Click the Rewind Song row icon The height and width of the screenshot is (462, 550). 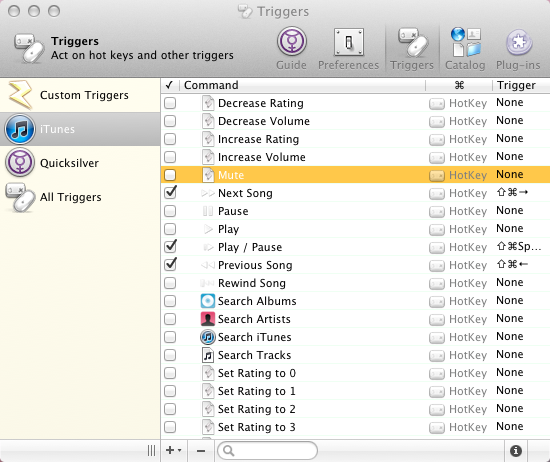tap(207, 283)
